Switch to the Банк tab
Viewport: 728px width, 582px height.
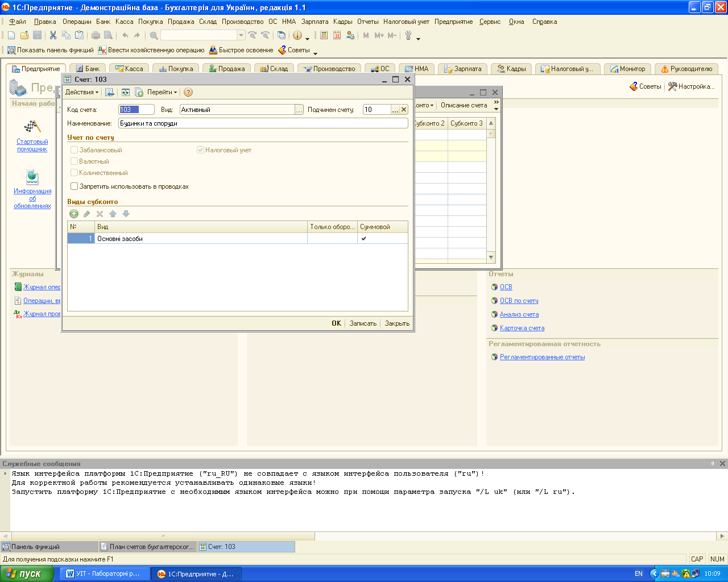pyautogui.click(x=88, y=69)
